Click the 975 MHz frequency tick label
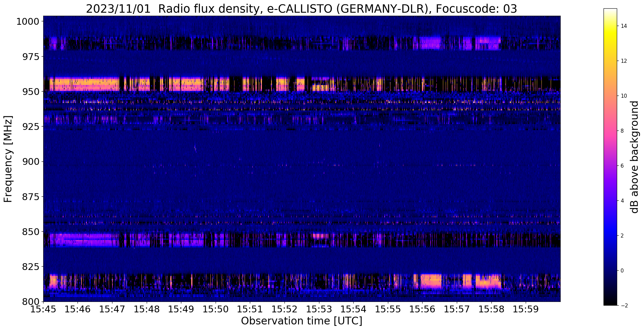 tap(31, 57)
